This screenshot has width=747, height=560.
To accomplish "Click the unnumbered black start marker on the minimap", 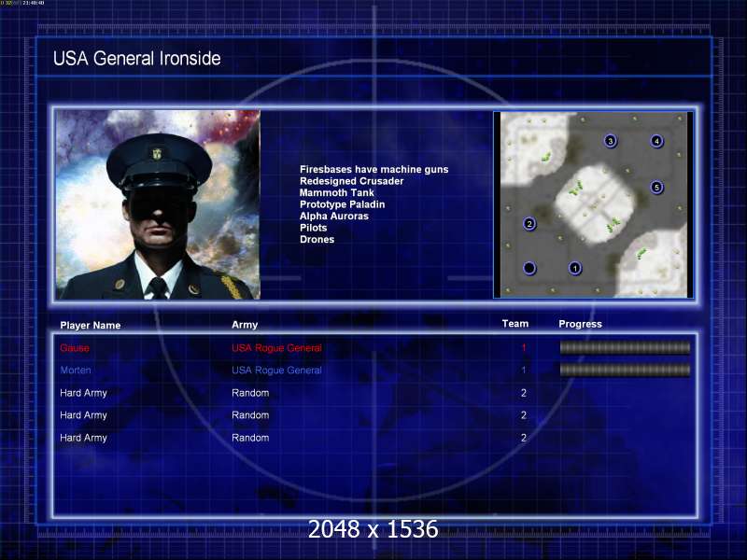I will click(x=529, y=268).
